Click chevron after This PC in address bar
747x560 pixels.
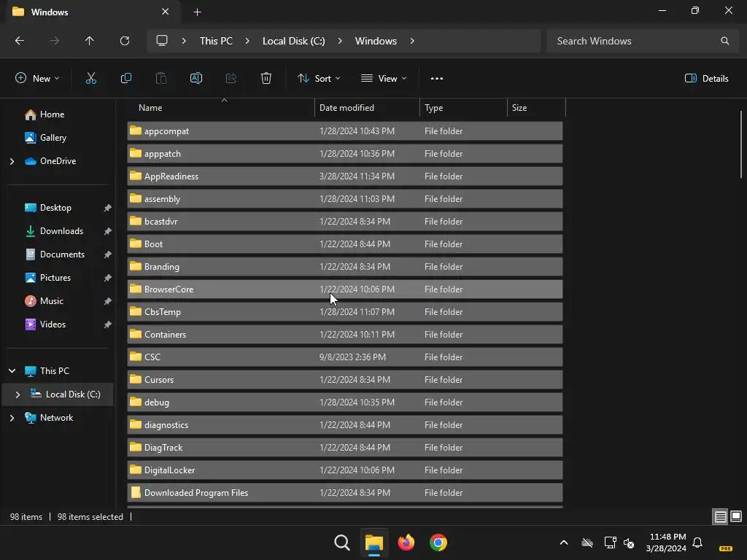tap(247, 41)
